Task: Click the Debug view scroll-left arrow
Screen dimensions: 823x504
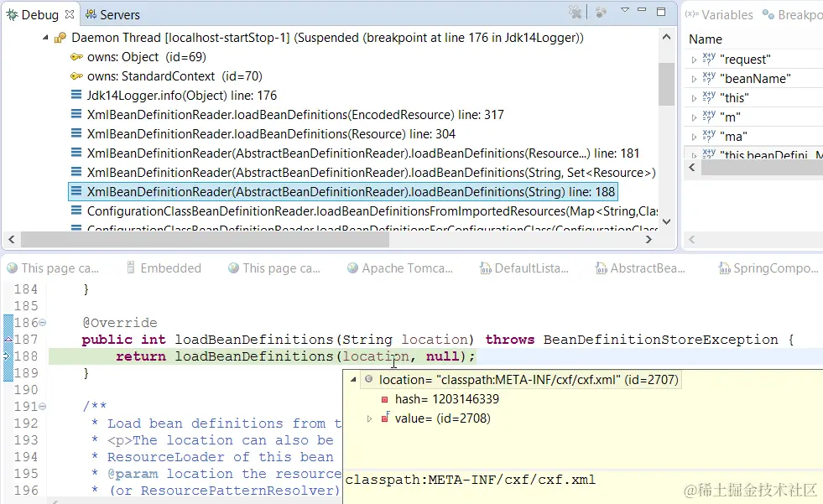Action: (x=12, y=240)
